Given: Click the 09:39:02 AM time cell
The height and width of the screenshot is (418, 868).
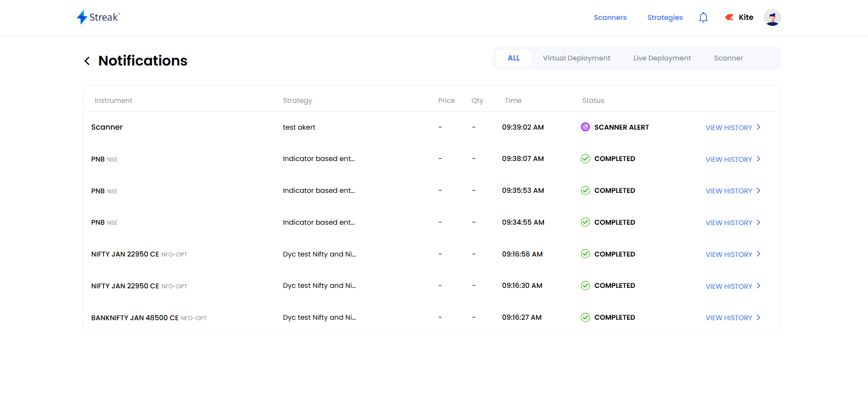Looking at the screenshot, I should 523,127.
